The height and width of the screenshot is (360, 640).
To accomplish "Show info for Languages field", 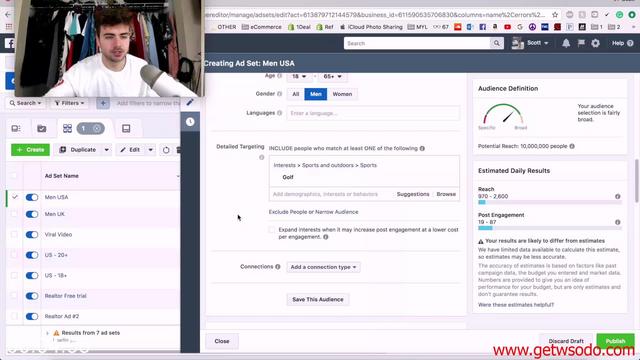I will tap(280, 113).
